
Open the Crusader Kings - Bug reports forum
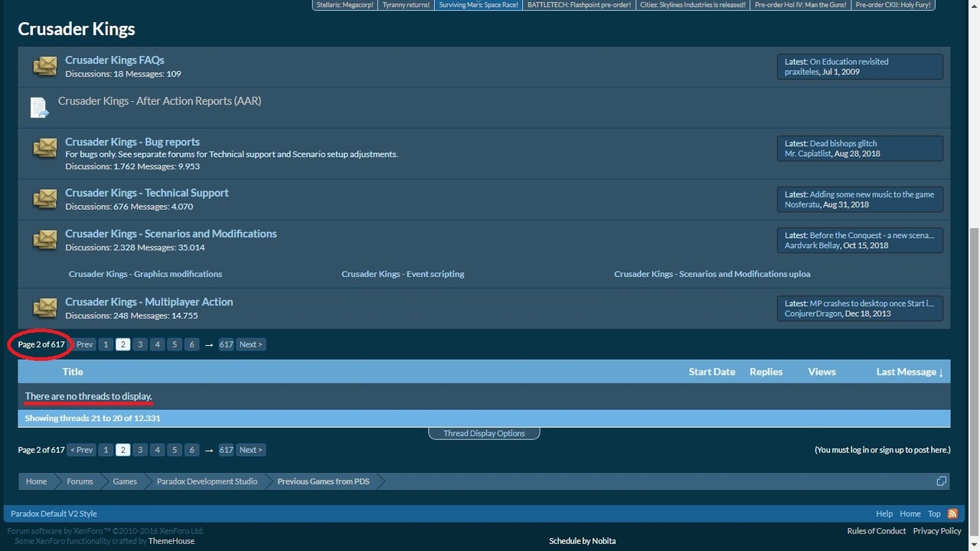(x=132, y=142)
